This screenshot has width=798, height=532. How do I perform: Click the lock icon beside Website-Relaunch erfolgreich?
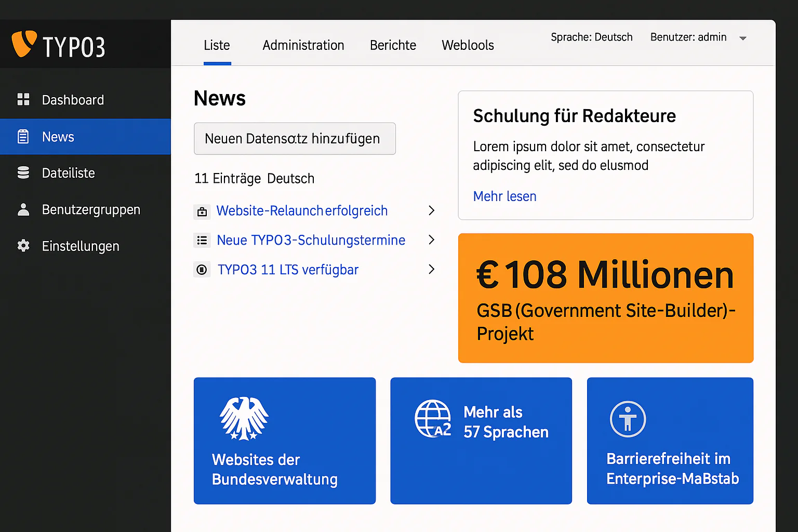tap(202, 211)
